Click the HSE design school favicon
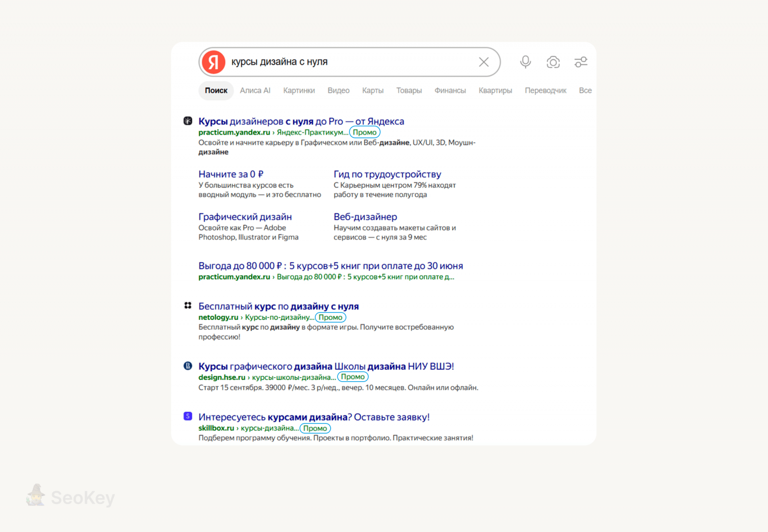The height and width of the screenshot is (532, 768). coord(188,366)
